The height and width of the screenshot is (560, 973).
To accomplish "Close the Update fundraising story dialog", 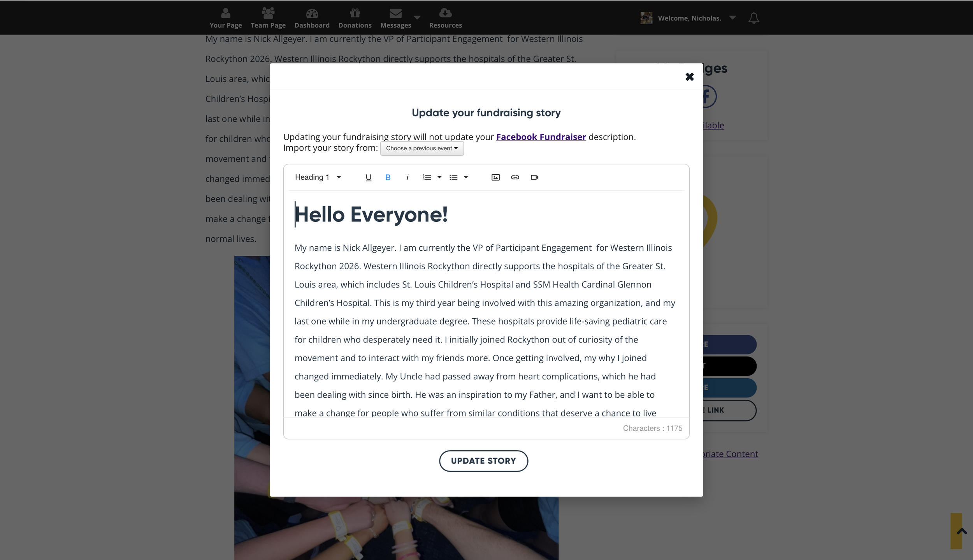I will pyautogui.click(x=690, y=77).
